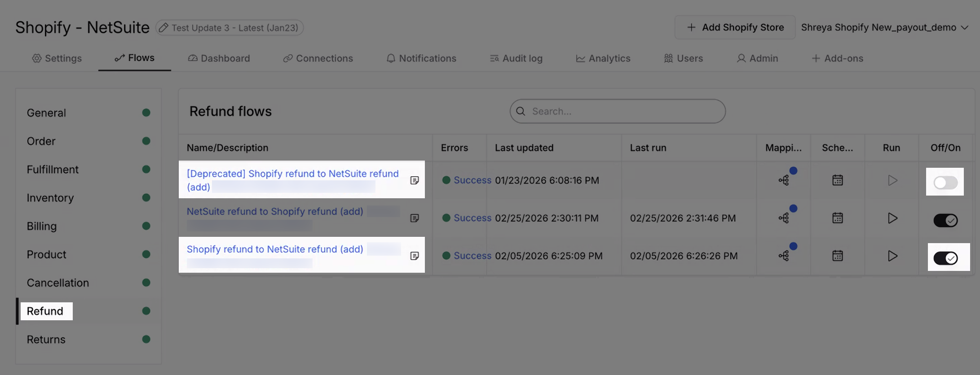Switch to the Settings tab

57,58
